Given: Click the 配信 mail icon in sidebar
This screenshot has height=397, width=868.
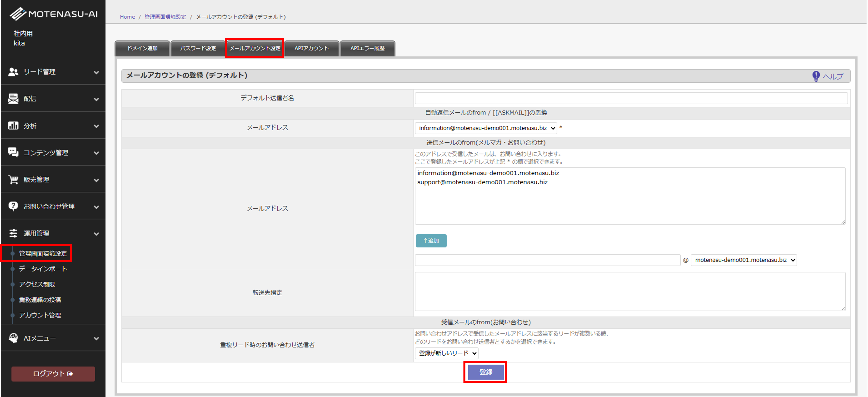Looking at the screenshot, I should point(13,98).
